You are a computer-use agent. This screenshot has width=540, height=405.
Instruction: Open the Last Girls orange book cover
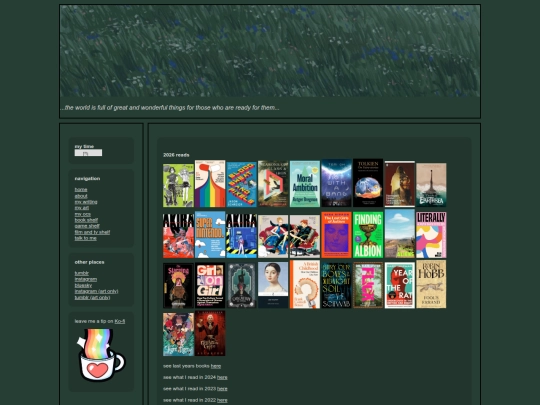336,235
